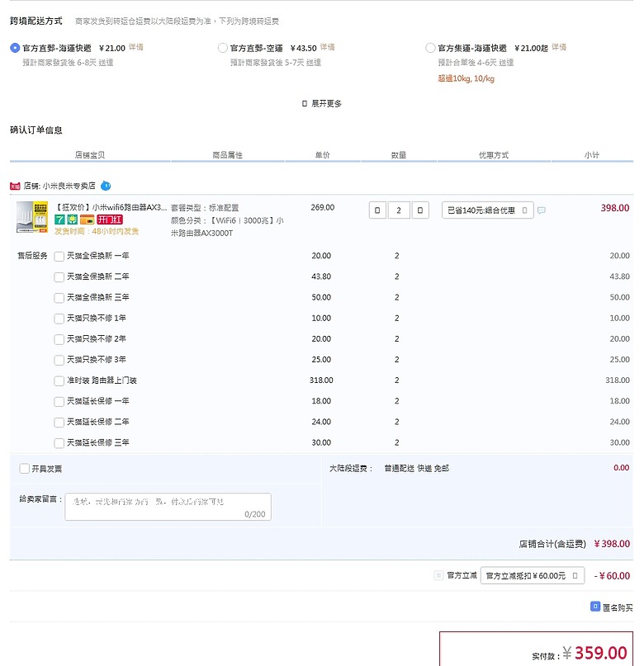Screen dimensions: 644x666
Task: Click the green 7-day return badge
Action: tap(59, 220)
